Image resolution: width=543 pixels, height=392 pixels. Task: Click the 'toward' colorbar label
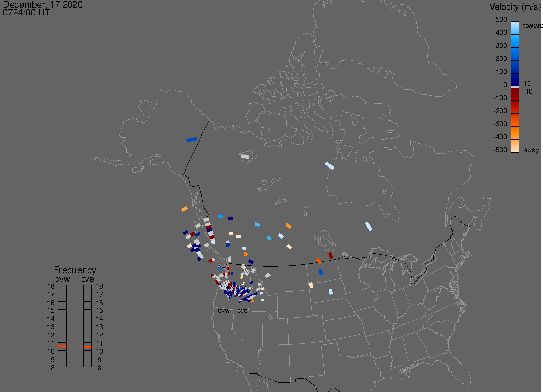coord(532,25)
